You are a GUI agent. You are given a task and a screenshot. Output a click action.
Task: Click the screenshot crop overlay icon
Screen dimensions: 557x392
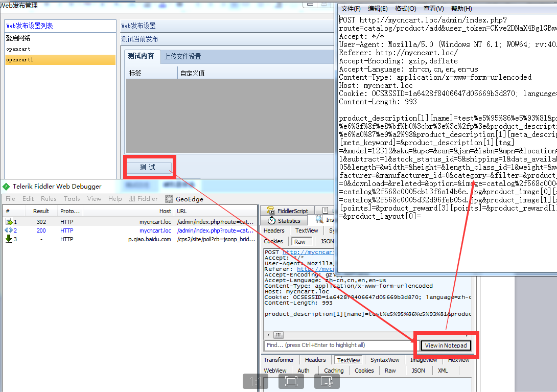pos(327,381)
